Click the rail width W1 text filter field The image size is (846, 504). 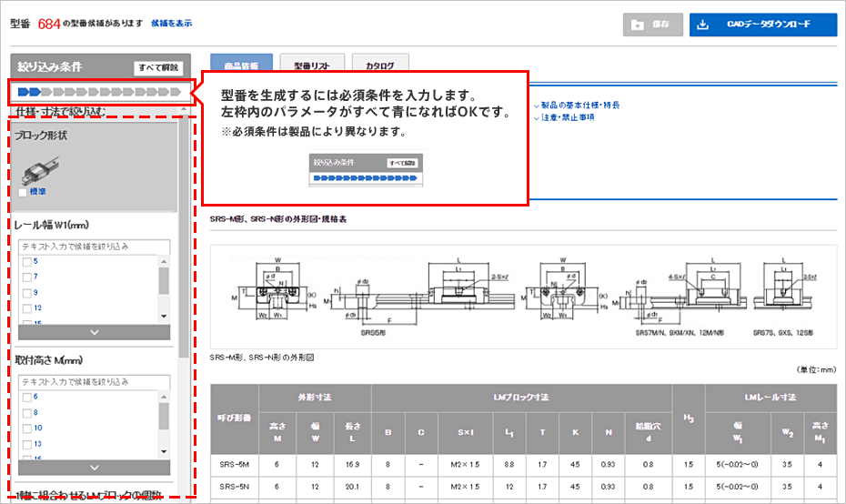coord(95,247)
